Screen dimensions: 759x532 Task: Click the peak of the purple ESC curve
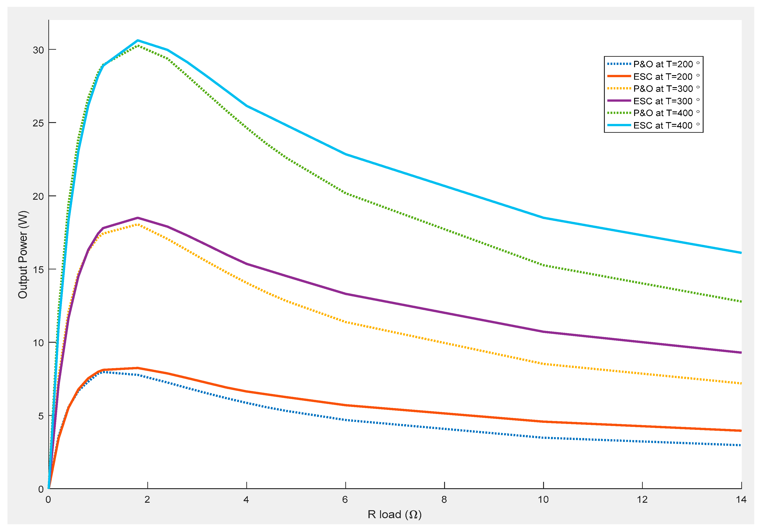(x=138, y=218)
